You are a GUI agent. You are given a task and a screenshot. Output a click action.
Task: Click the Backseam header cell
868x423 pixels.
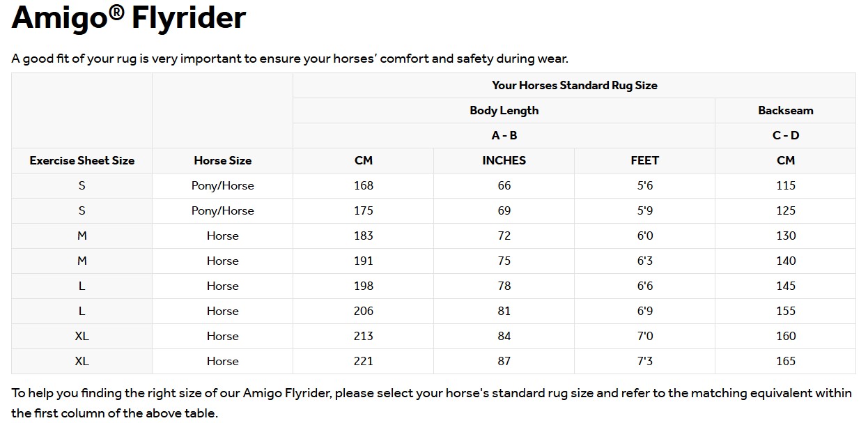tap(786, 110)
